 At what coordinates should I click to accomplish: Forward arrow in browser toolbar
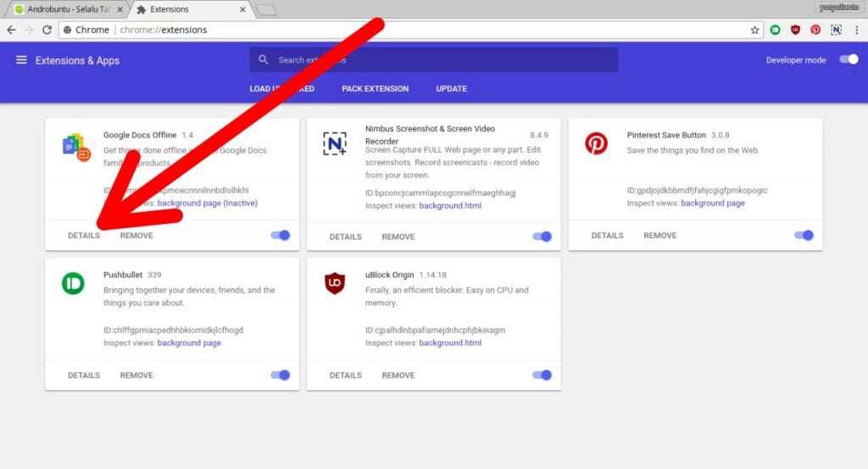[x=30, y=30]
